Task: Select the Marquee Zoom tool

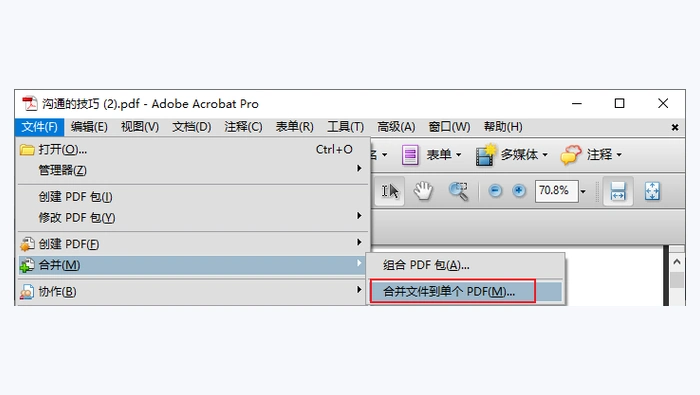Action: coord(458,191)
